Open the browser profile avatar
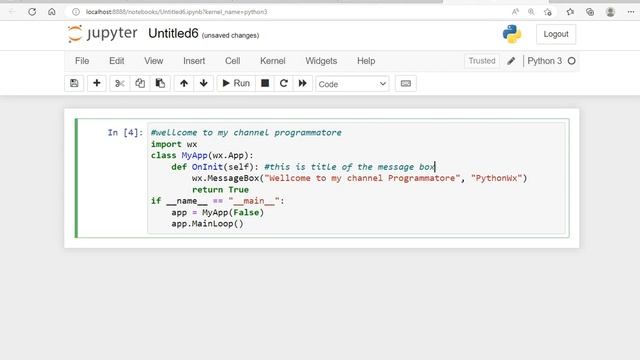This screenshot has width=640, height=360. (611, 12)
